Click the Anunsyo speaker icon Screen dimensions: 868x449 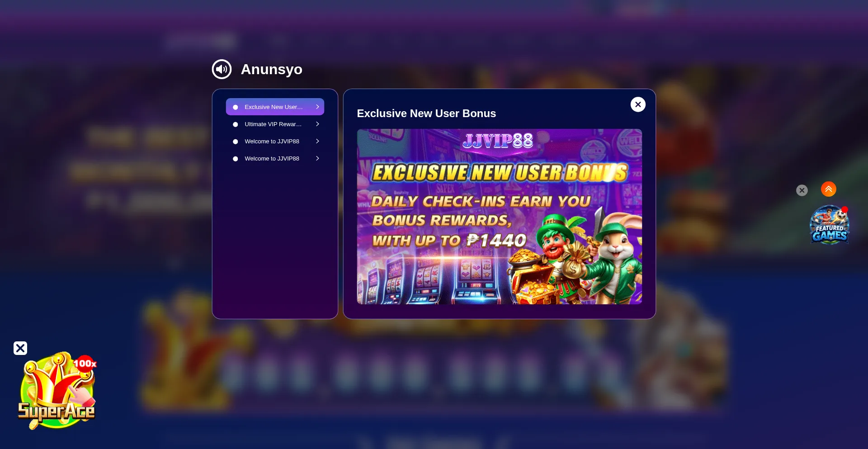click(222, 69)
